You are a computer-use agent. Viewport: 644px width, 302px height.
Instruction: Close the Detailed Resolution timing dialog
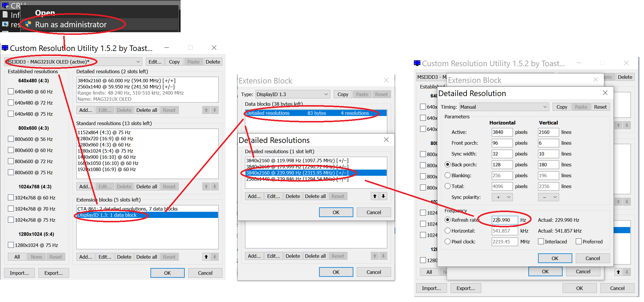coord(605,93)
